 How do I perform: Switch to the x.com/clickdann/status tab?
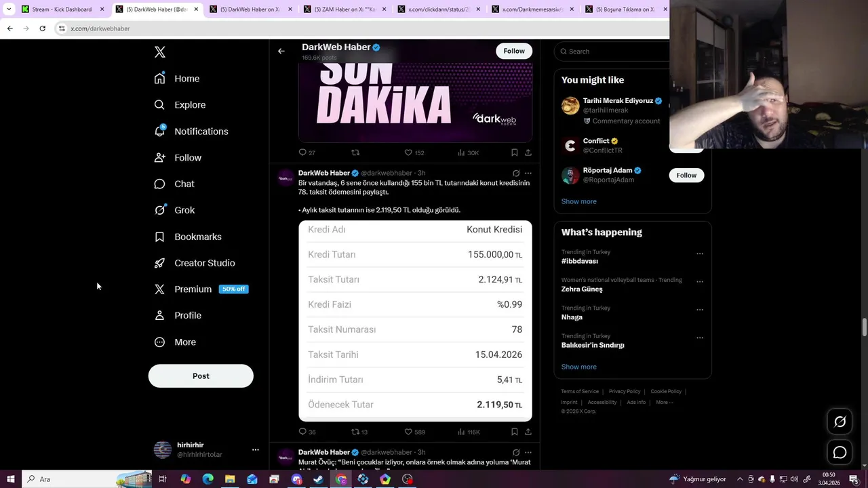coord(438,9)
